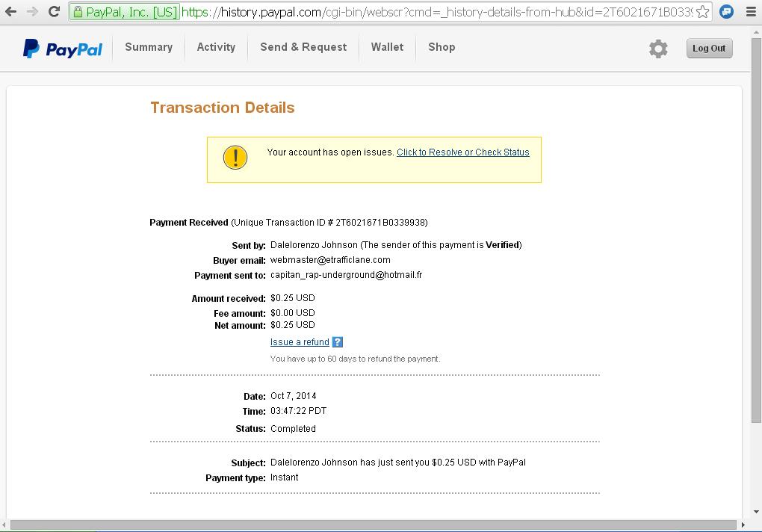Click the Payment Received label
The height and width of the screenshot is (532, 762).
189,223
